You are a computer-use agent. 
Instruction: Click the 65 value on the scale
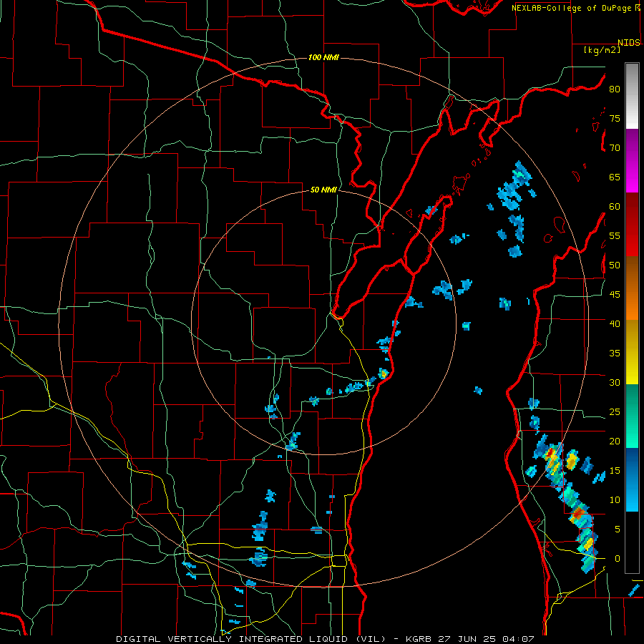point(615,177)
